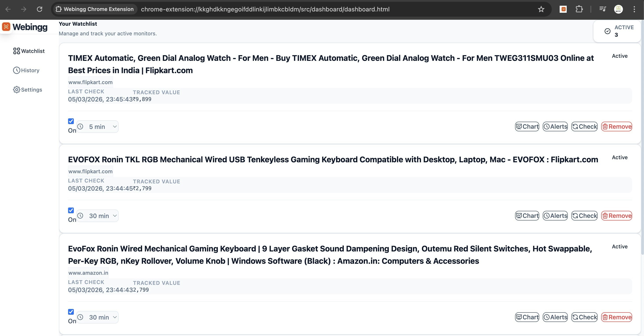The width and height of the screenshot is (644, 336).
Task: Run a manual Check on the Amazon keyboard monitor
Action: 584,317
